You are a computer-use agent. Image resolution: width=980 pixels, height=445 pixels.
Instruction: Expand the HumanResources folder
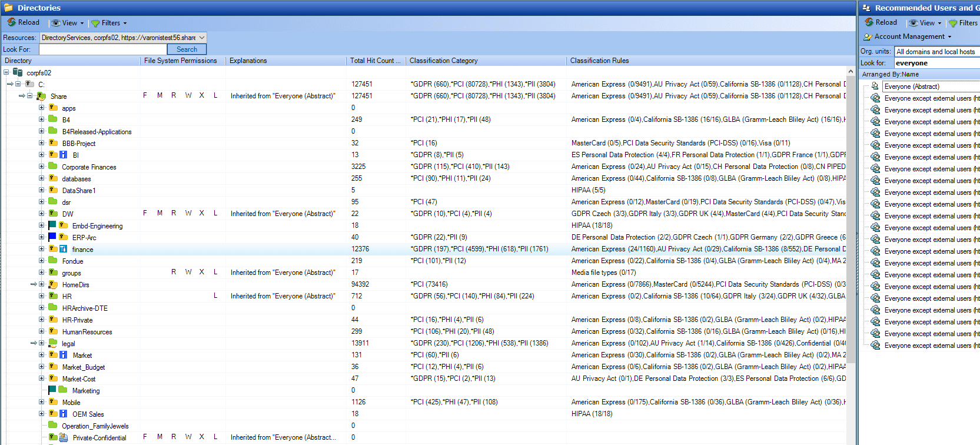tap(41, 331)
